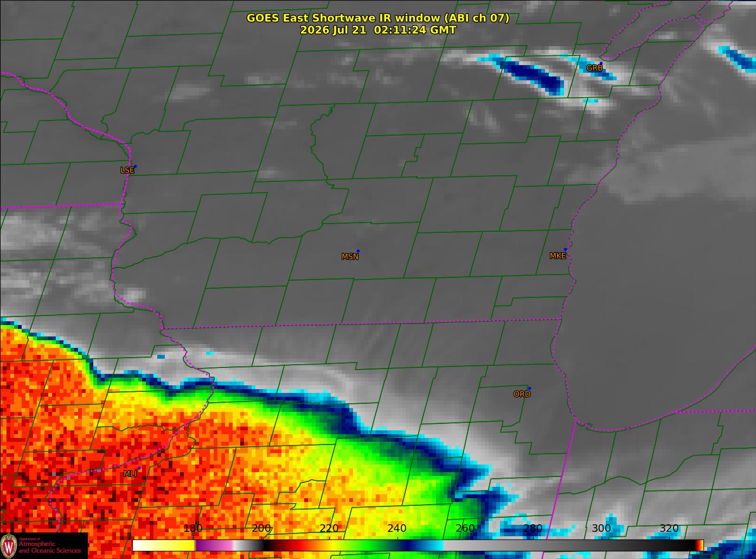
Task: Open the Atmospheric and Oceanic Sciences logo
Action: tap(44, 546)
